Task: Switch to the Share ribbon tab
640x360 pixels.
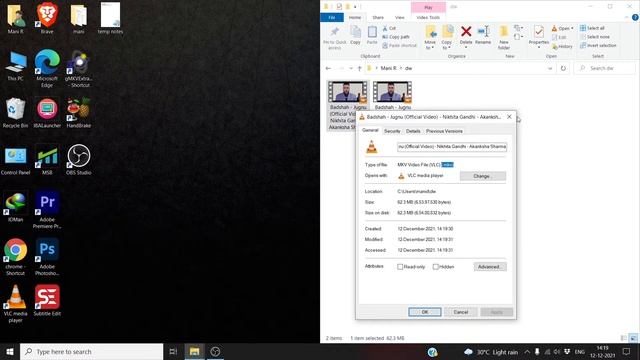Action: point(378,18)
